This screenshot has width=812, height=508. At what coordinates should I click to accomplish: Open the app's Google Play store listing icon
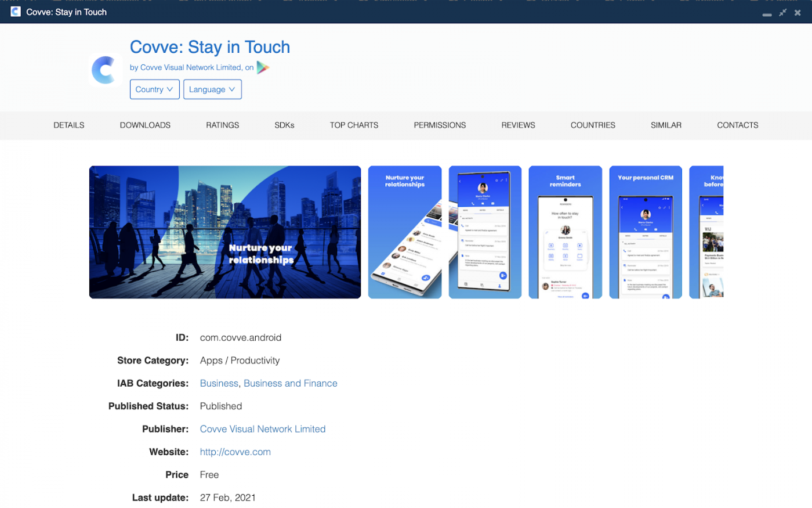pos(262,67)
